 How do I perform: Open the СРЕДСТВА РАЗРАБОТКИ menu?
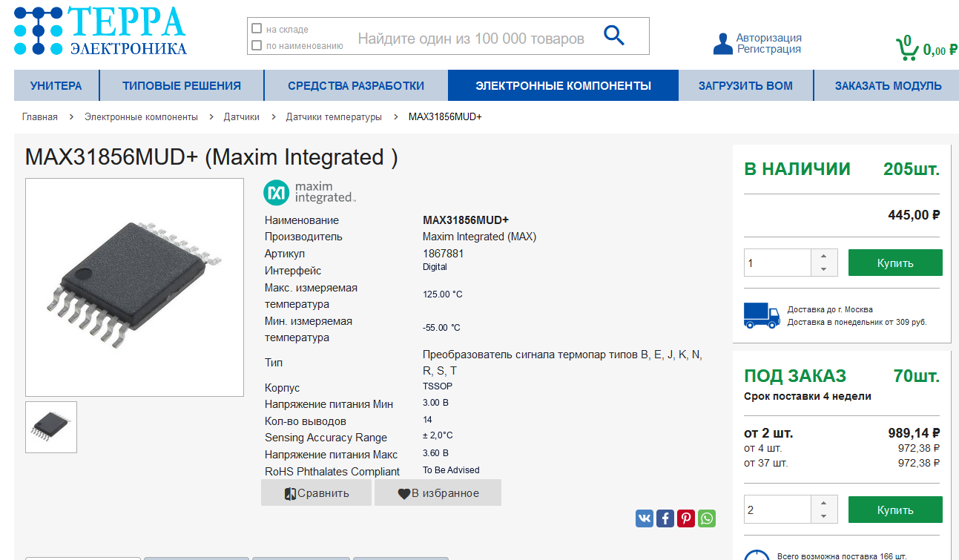coord(356,85)
